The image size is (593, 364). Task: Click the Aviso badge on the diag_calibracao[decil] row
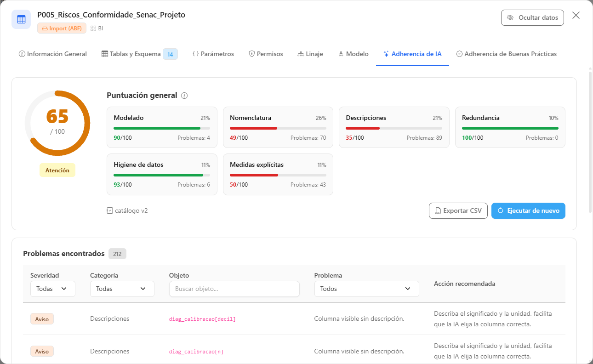pyautogui.click(x=42, y=319)
